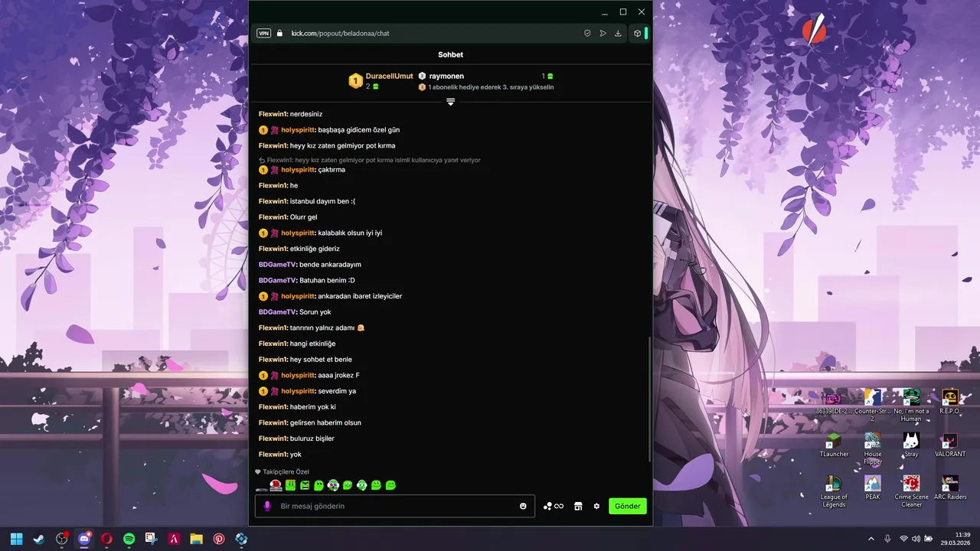This screenshot has height=551, width=980.
Task: Click BDGameTV username beside 'Sorun yok'
Action: 277,312
